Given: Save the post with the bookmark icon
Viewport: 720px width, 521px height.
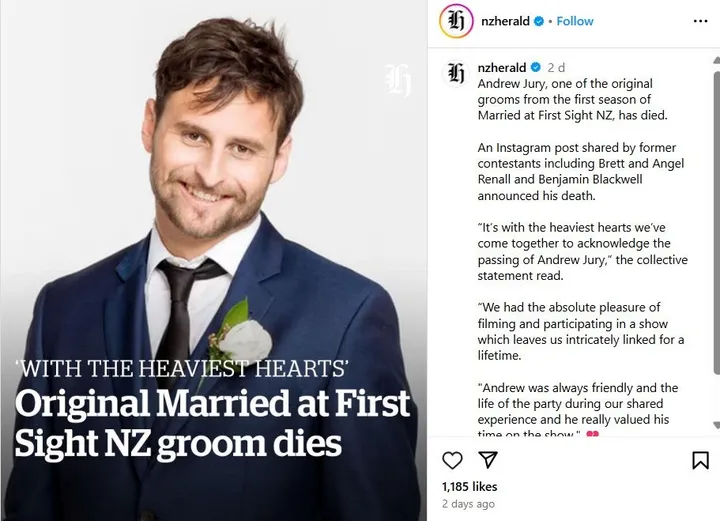Looking at the screenshot, I should [x=700, y=460].
